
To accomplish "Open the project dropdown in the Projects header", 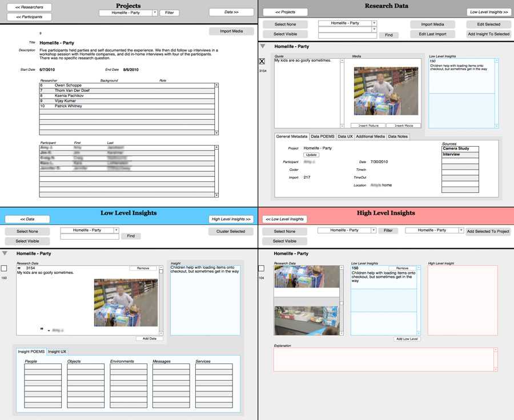I will pyautogui.click(x=155, y=13).
